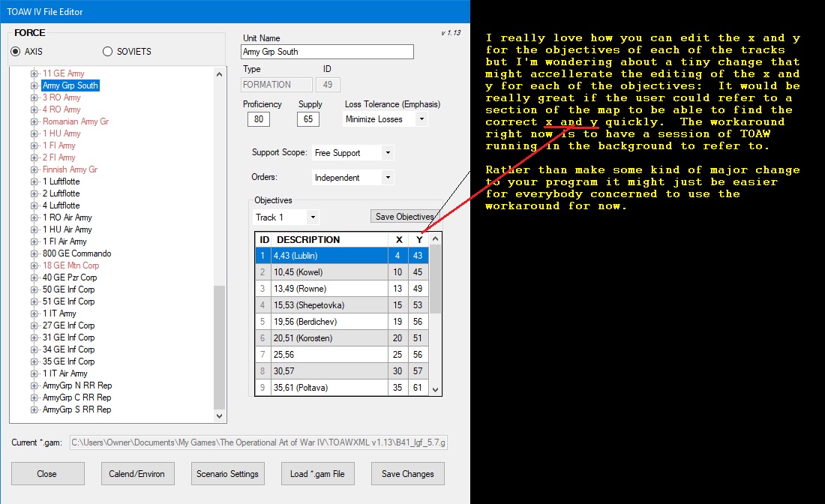Select the AXIS force radio button

coord(15,52)
